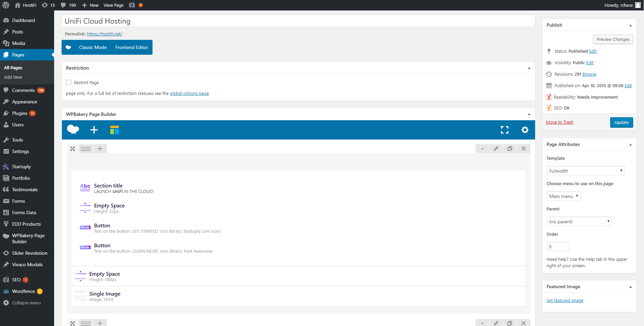
Task: Open WPBakery page settings gear
Action: (525, 130)
